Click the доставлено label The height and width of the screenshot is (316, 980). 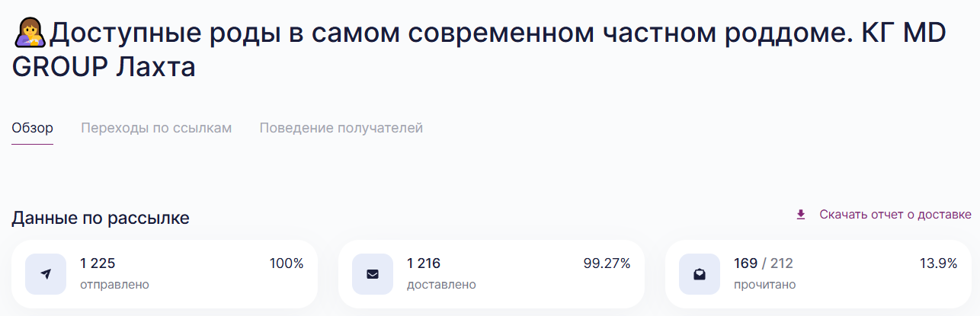coord(441,285)
